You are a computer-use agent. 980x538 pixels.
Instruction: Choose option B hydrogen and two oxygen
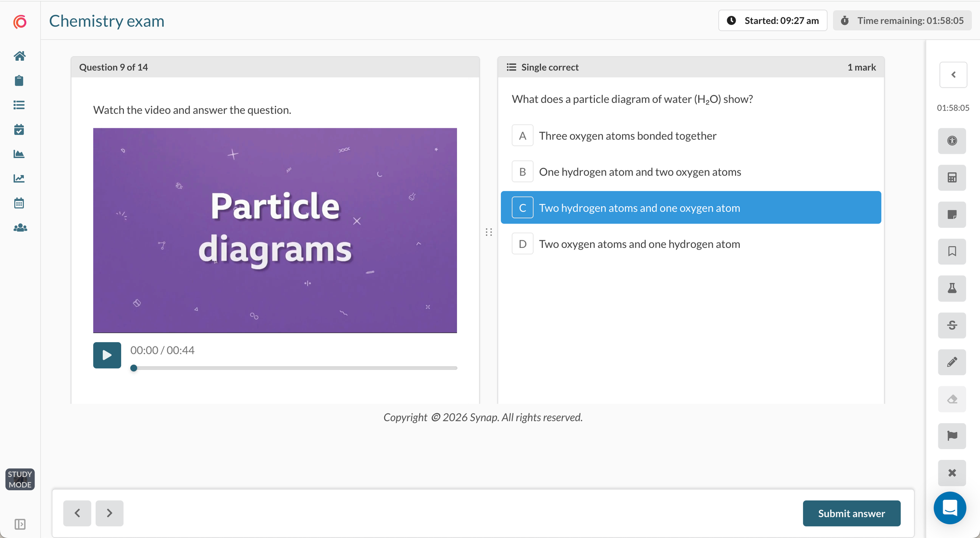coord(690,171)
